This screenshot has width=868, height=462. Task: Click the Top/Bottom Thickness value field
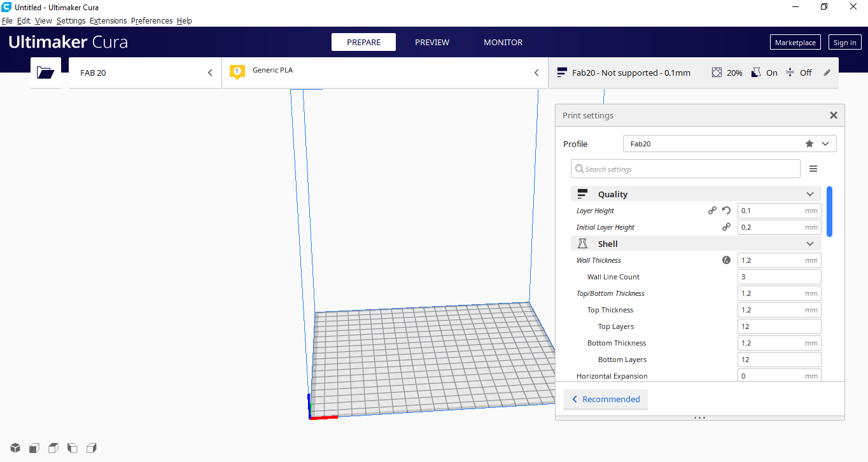point(780,293)
